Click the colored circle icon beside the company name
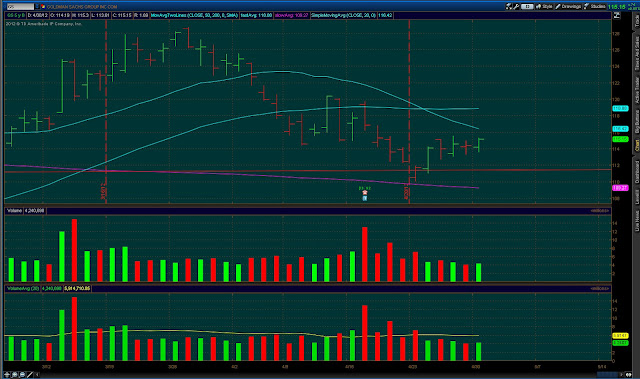Screen dimensions: 640x379 [43, 7]
